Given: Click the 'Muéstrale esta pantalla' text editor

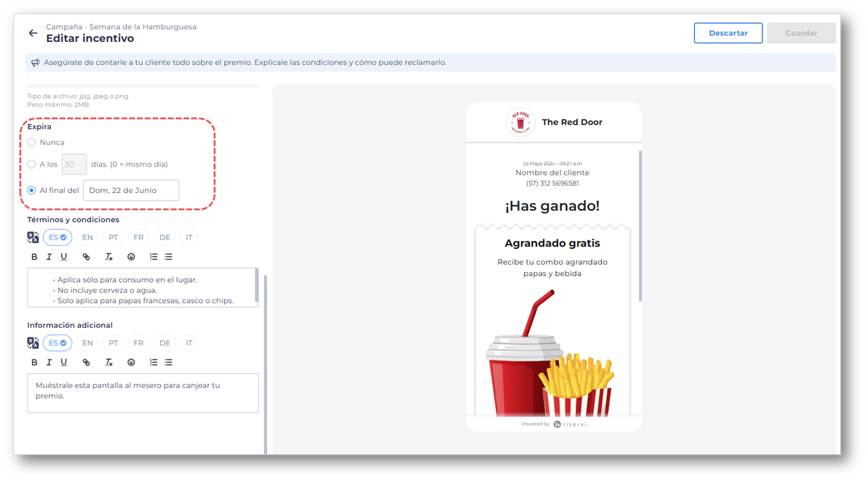Looking at the screenshot, I should (x=143, y=393).
